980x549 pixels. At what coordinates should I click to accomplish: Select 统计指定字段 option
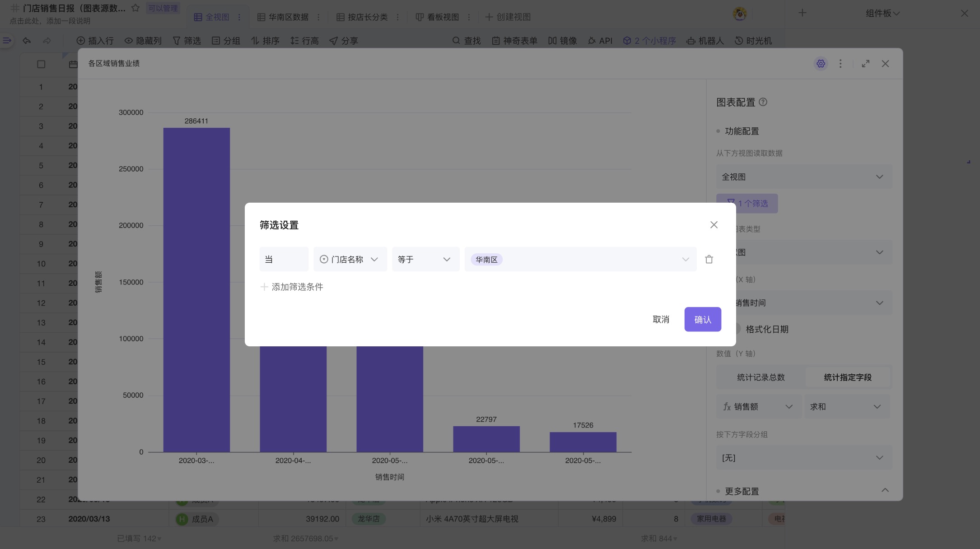point(847,377)
